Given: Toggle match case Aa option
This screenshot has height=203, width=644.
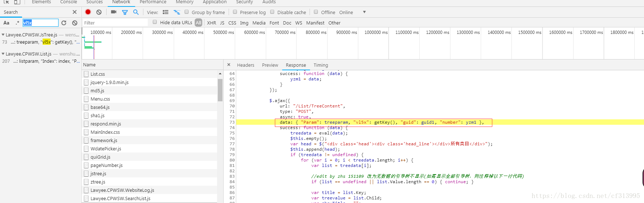Looking at the screenshot, I should [x=7, y=23].
